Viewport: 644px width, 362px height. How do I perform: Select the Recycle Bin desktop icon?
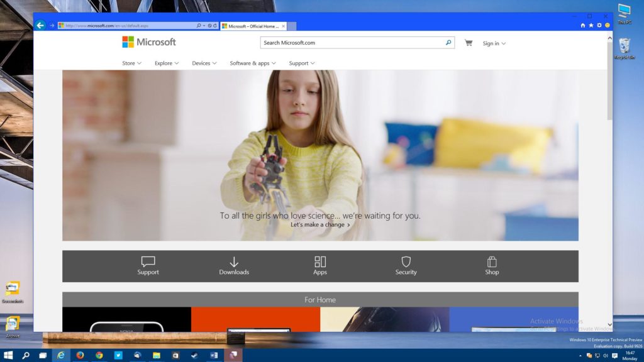pyautogui.click(x=625, y=48)
